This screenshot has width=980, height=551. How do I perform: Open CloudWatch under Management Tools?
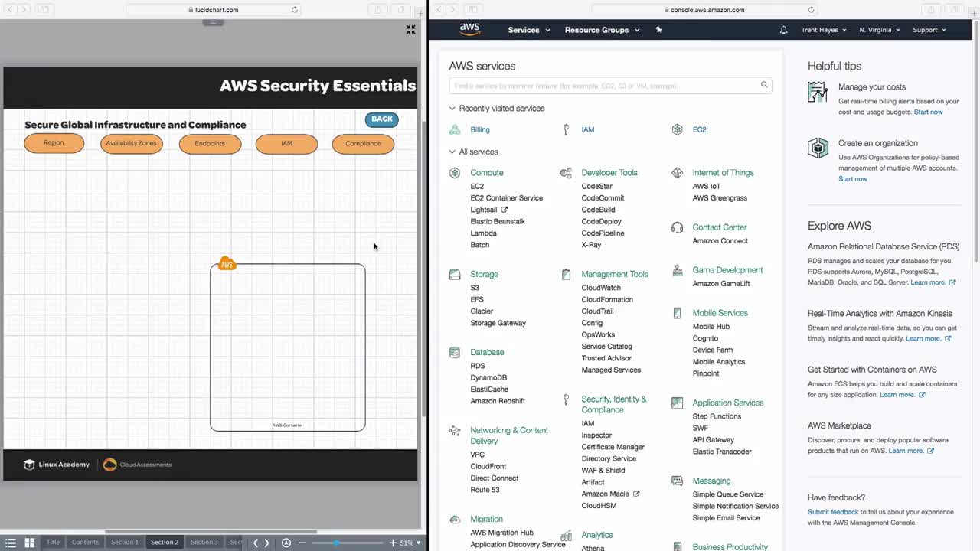[601, 288]
